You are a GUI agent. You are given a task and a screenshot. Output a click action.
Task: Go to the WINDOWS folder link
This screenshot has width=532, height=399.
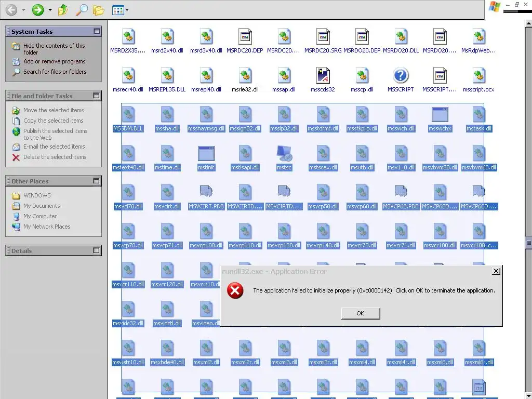pos(37,195)
